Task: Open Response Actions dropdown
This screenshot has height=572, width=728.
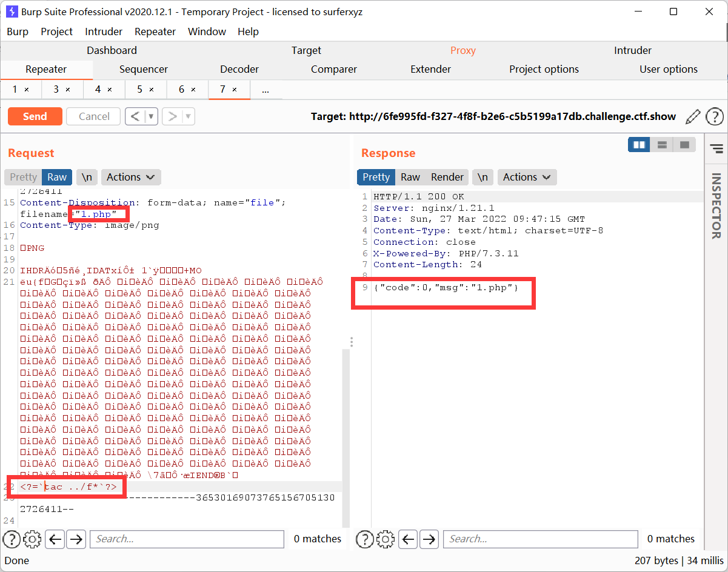Action: [527, 177]
